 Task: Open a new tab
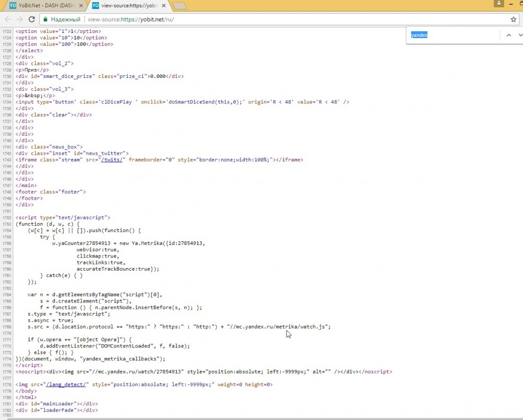point(180,6)
